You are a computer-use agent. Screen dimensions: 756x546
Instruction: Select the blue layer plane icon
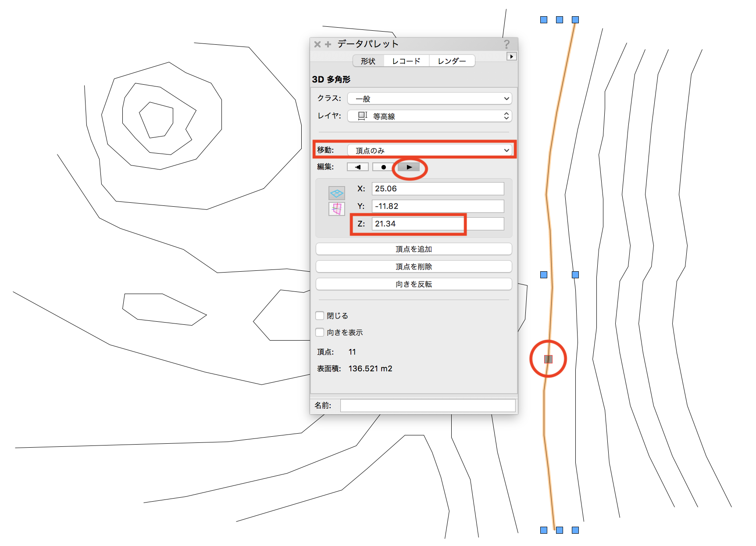[x=336, y=193]
